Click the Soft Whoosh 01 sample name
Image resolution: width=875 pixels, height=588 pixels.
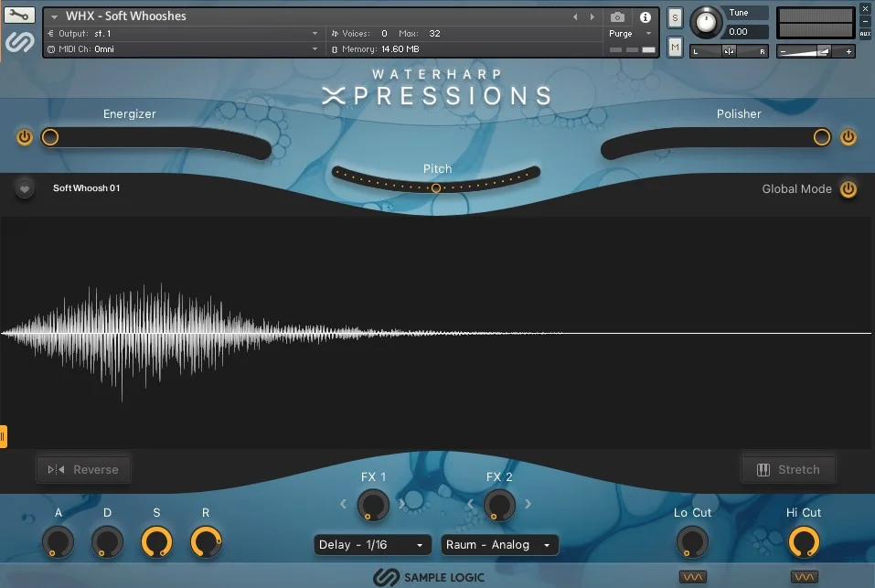[87, 188]
